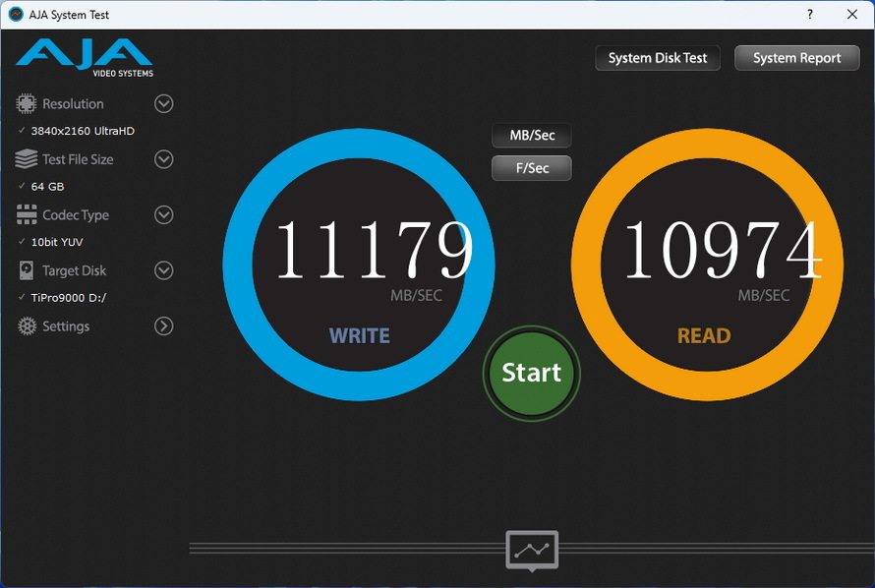Start the disk test

pos(531,374)
